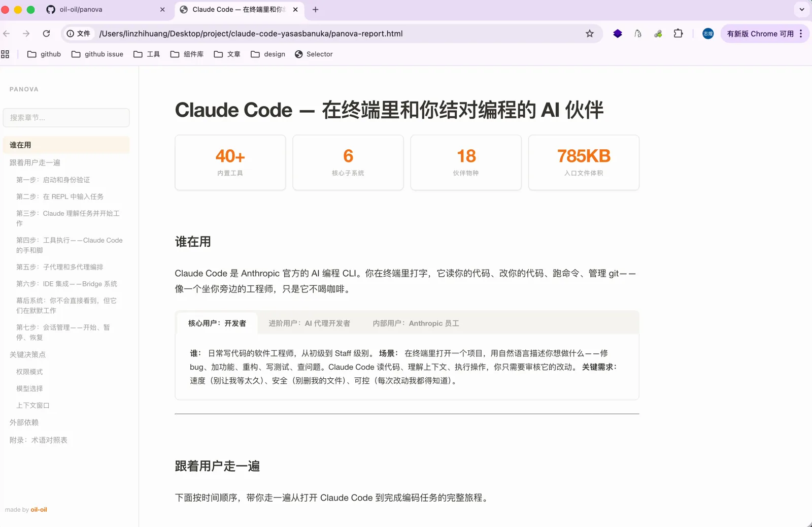Select the 核心用户：开发者 tab
Viewport: 812px width, 527px height.
tap(217, 323)
